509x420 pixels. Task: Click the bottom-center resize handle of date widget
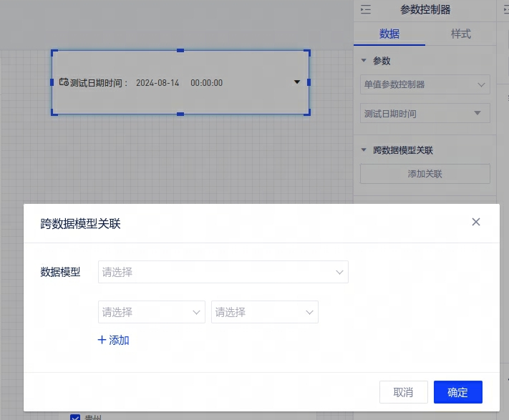180,114
